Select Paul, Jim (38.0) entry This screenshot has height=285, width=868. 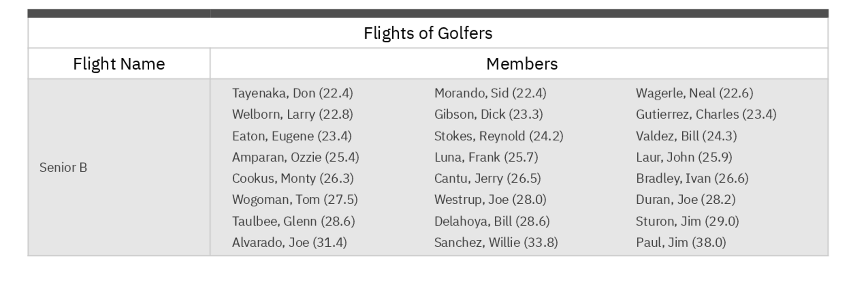pos(681,242)
